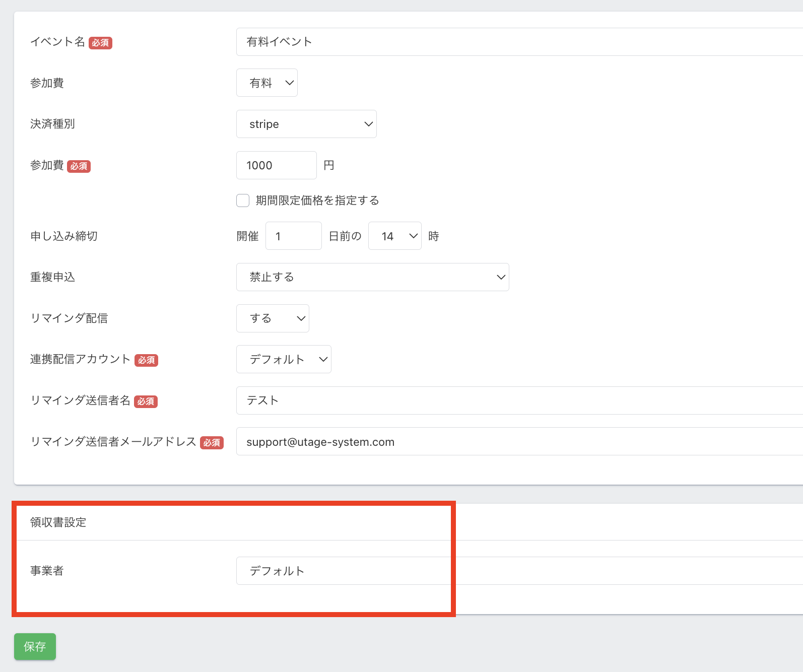Click the イベント名 text field
This screenshot has height=672, width=803.
click(x=519, y=42)
